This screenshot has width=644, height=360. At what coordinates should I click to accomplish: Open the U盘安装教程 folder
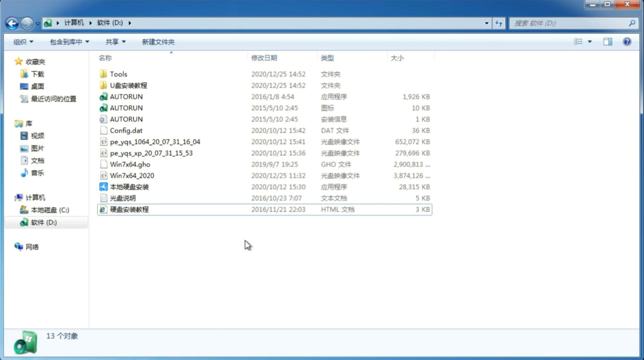click(128, 85)
